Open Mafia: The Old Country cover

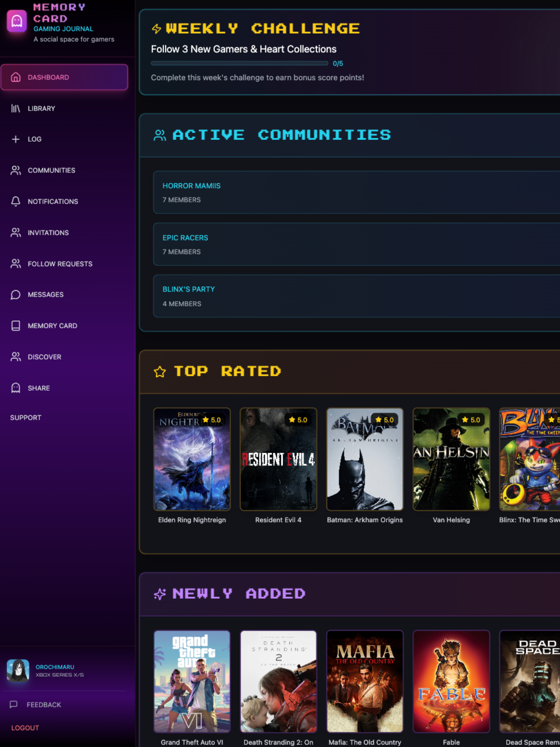point(365,682)
